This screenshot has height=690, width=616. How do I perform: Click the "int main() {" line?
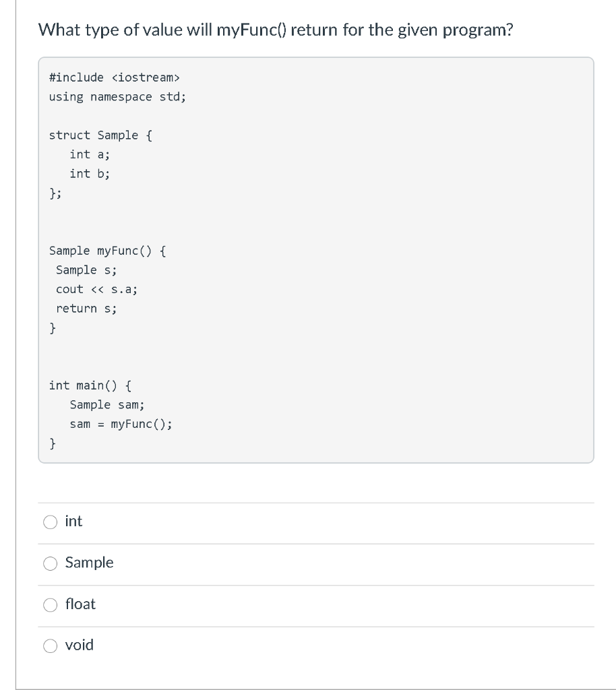pos(90,385)
